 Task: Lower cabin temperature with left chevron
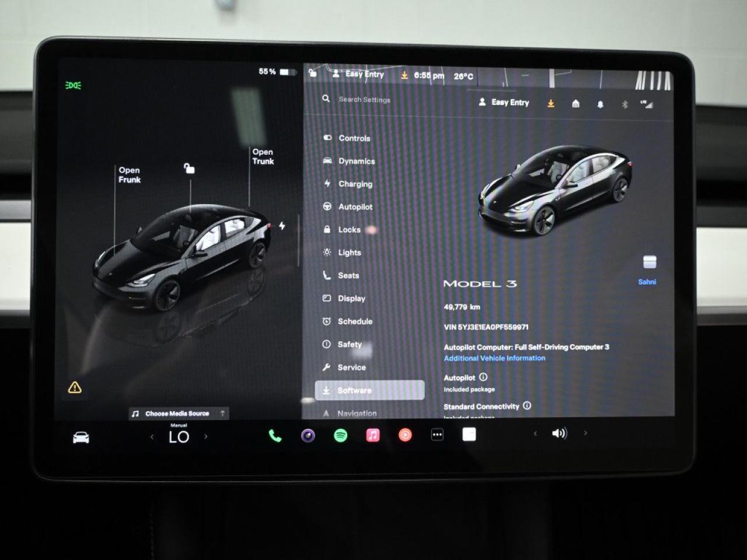pos(152,436)
